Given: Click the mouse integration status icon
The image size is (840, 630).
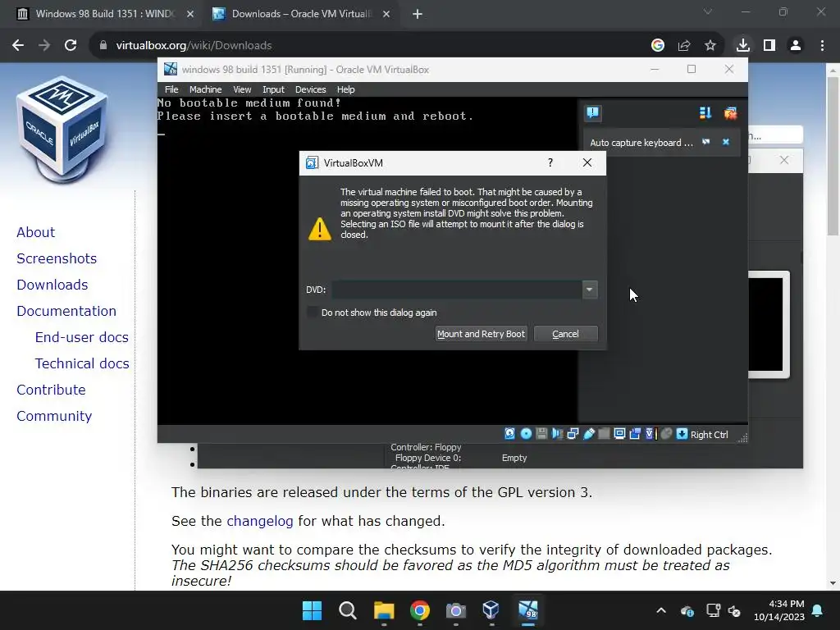Looking at the screenshot, I should pyautogui.click(x=666, y=434).
